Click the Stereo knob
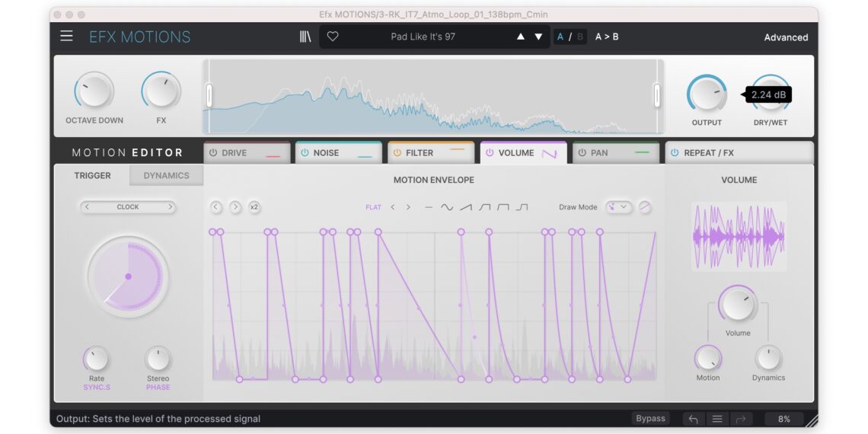The height and width of the screenshot is (434, 868). (x=158, y=359)
